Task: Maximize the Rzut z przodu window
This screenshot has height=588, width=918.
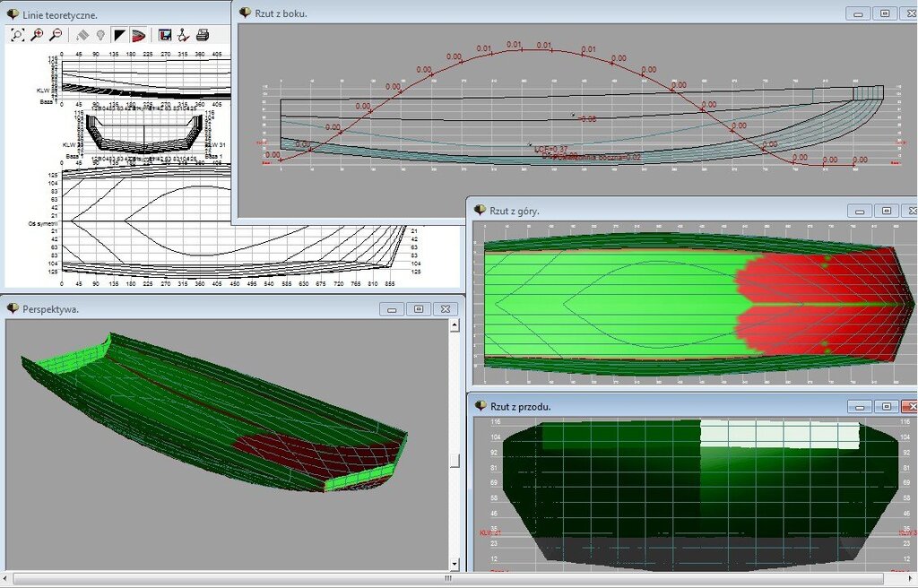Action: [885, 406]
